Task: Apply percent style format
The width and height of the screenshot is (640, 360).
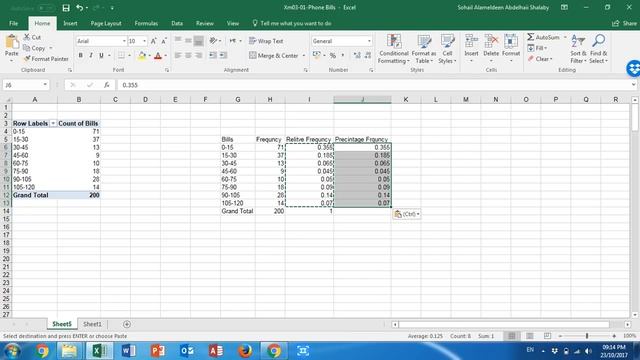Action: coord(333,55)
